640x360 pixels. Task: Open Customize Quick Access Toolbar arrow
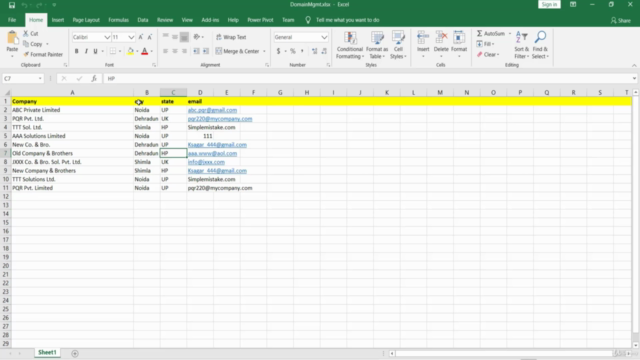coord(54,5)
